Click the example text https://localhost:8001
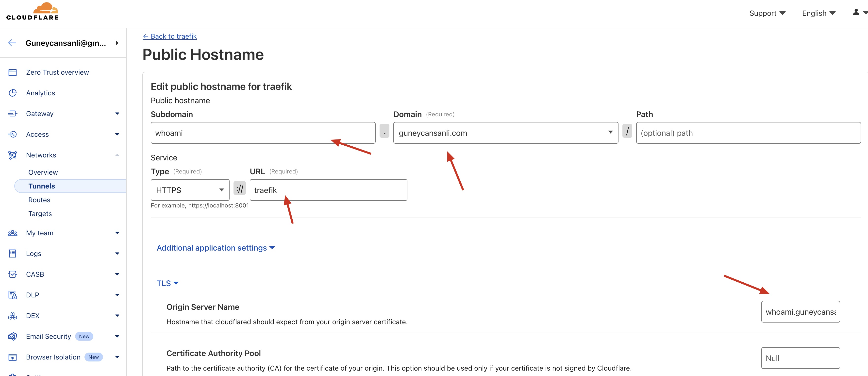868x376 pixels. (218, 205)
